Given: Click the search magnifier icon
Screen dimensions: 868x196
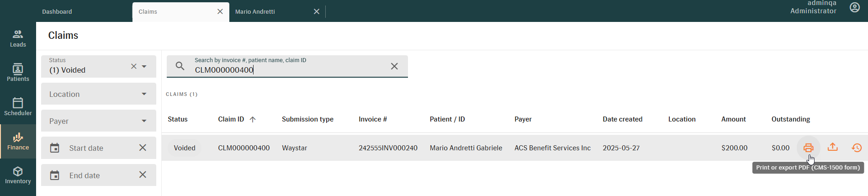Looking at the screenshot, I should (x=180, y=66).
